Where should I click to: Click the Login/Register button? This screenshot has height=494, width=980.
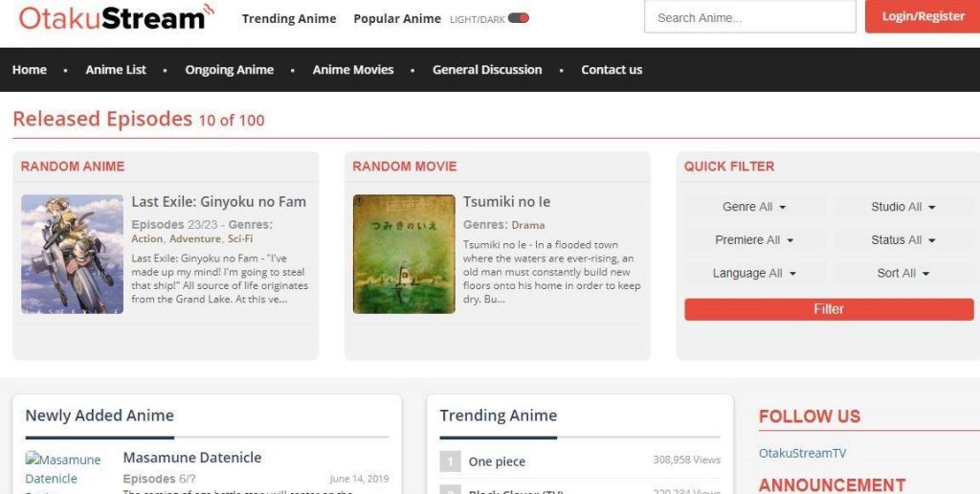[923, 17]
